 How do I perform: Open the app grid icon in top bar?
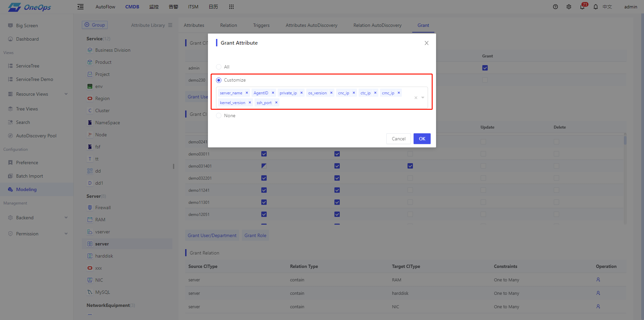tap(231, 7)
